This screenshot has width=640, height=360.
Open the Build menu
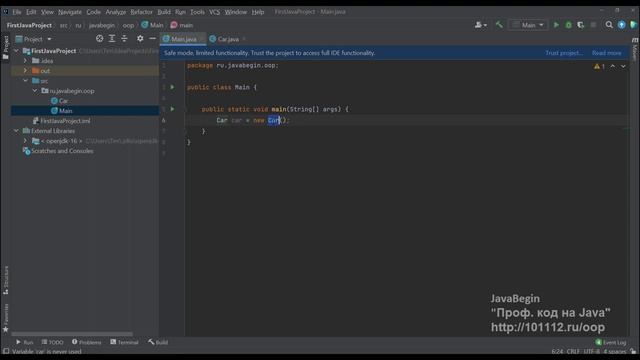[x=164, y=12]
